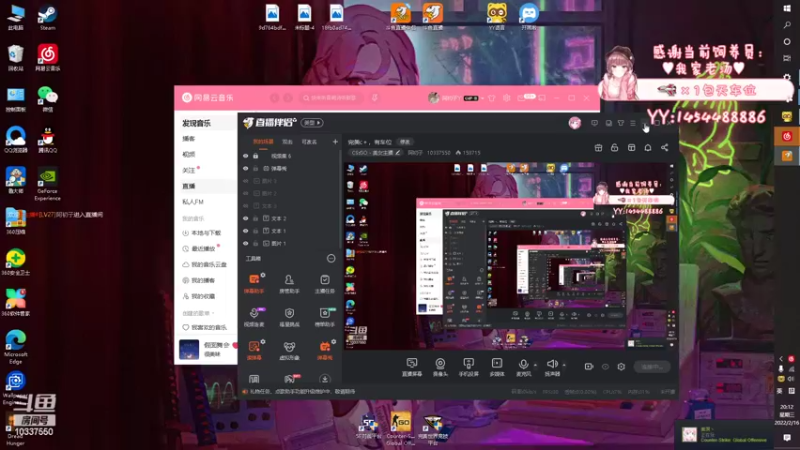Open settings gear in NetEase Music titlebar
Screen dimensions: 800x450
[x=506, y=98]
